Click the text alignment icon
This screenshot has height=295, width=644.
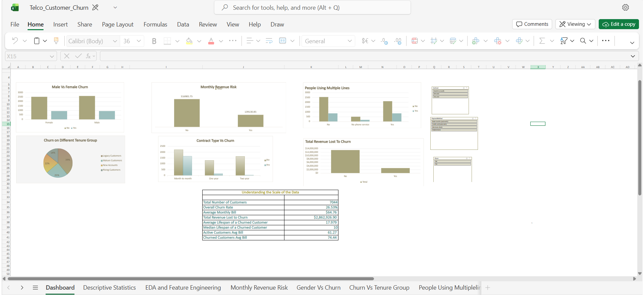coord(250,41)
